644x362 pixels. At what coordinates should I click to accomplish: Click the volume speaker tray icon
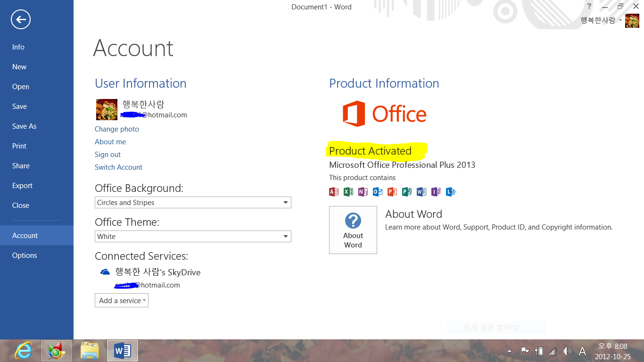tap(567, 351)
